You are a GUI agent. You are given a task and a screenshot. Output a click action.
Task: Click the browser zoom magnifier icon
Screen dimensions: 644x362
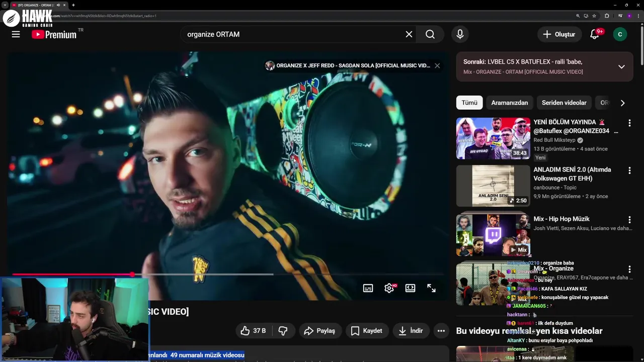pos(578,16)
